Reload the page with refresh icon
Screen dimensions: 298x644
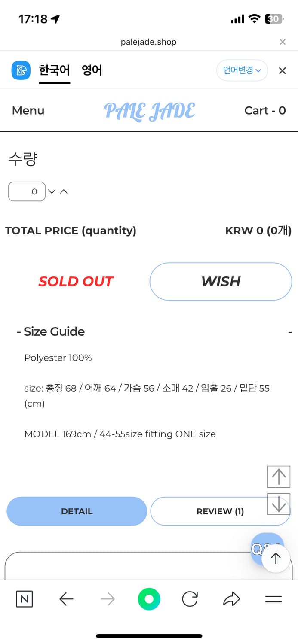(x=190, y=599)
